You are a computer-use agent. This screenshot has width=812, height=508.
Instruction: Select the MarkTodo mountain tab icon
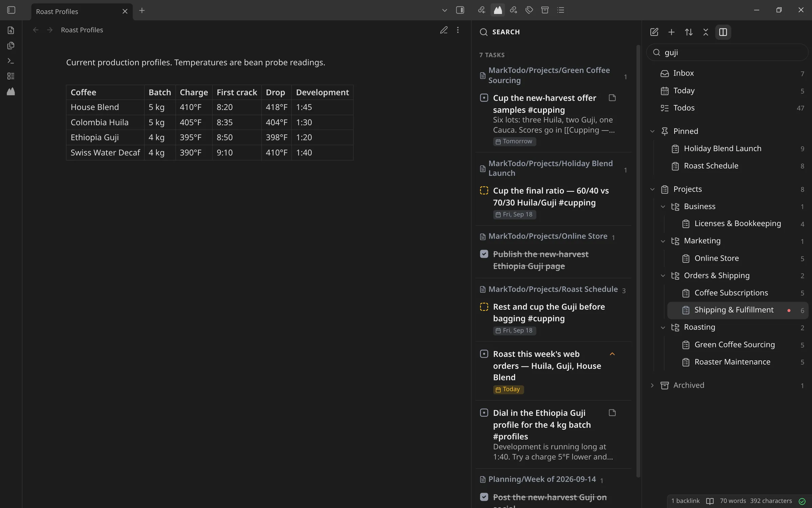coord(498,10)
